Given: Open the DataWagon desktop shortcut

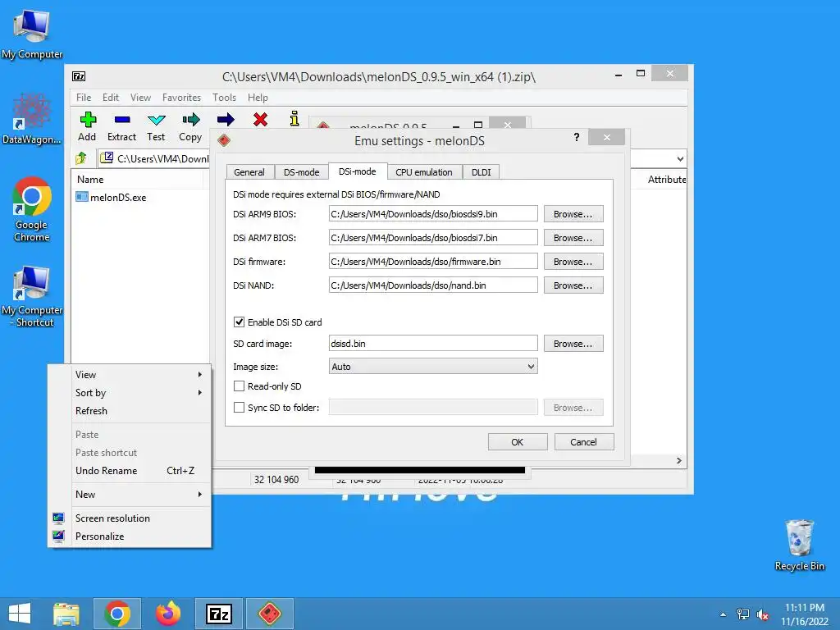Looking at the screenshot, I should [x=32, y=119].
